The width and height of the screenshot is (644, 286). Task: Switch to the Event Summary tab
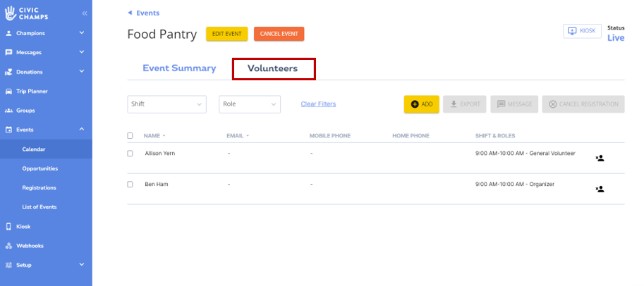pos(179,68)
